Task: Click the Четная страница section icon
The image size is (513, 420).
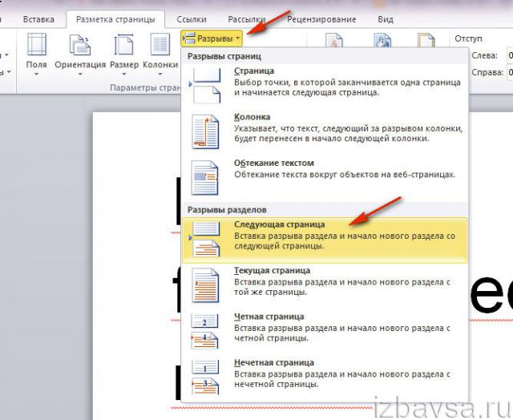Action: pos(206,329)
